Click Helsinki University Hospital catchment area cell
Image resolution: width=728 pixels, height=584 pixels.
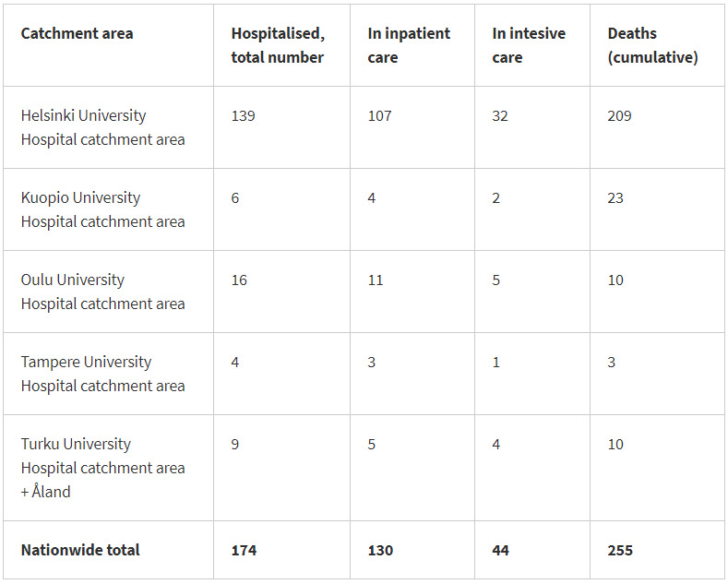tap(102, 127)
